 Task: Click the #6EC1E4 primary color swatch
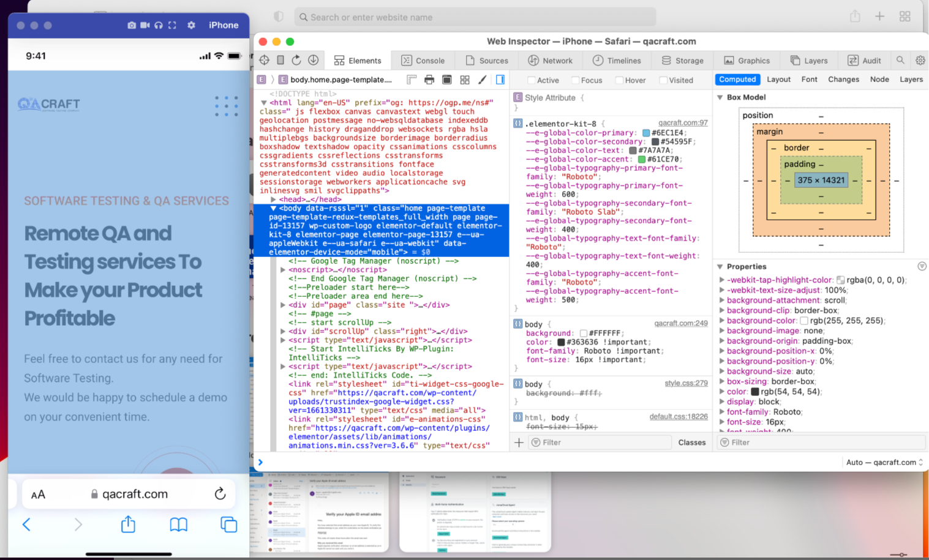646,133
